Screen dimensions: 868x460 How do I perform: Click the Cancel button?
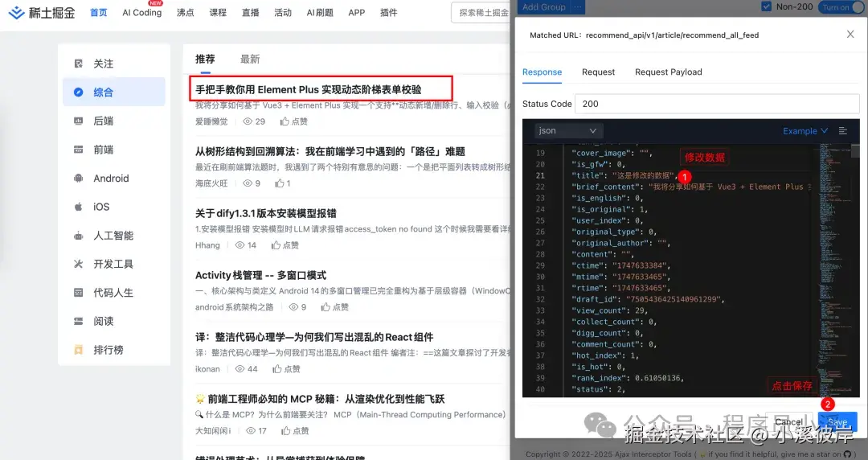(x=789, y=422)
